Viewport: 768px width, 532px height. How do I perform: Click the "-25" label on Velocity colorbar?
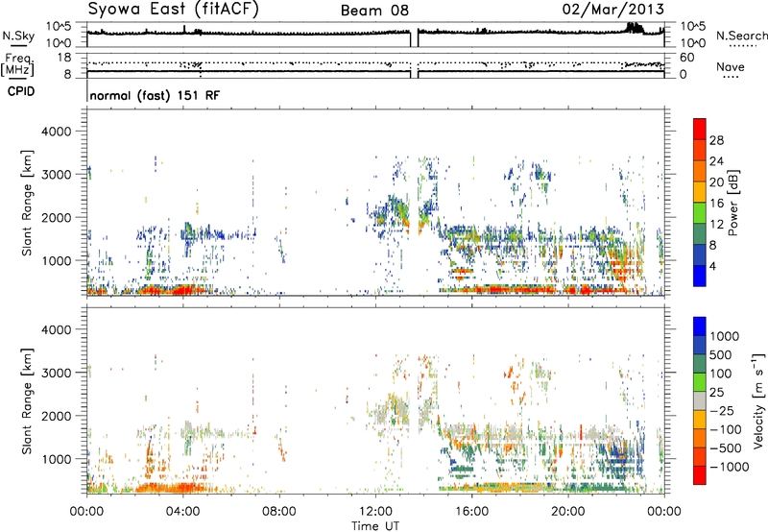pos(722,410)
